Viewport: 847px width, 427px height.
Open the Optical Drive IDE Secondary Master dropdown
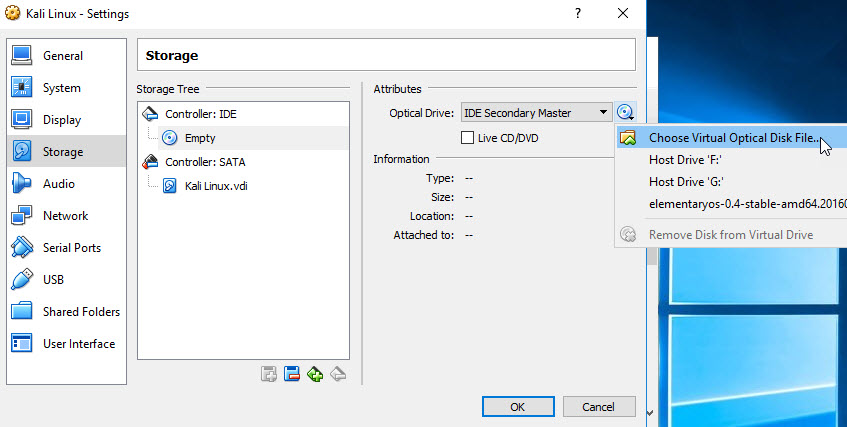536,113
